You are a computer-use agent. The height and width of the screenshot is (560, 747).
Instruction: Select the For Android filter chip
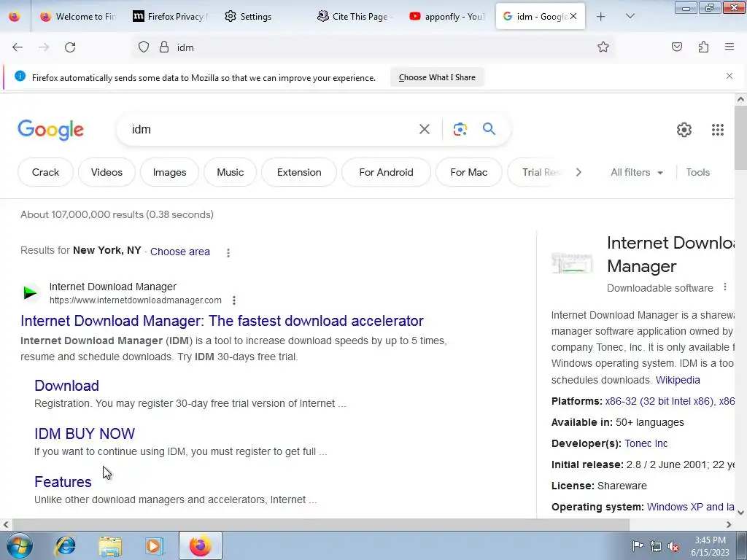[386, 172]
